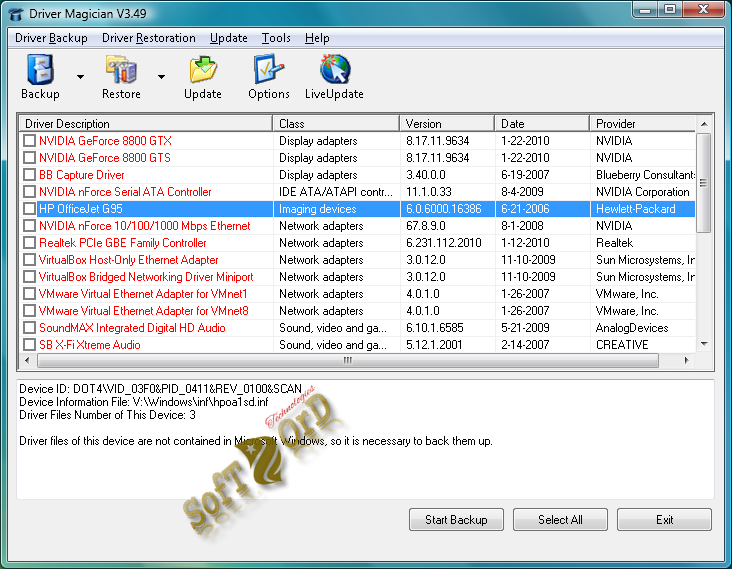
Task: Open the Update menu
Action: pos(228,38)
